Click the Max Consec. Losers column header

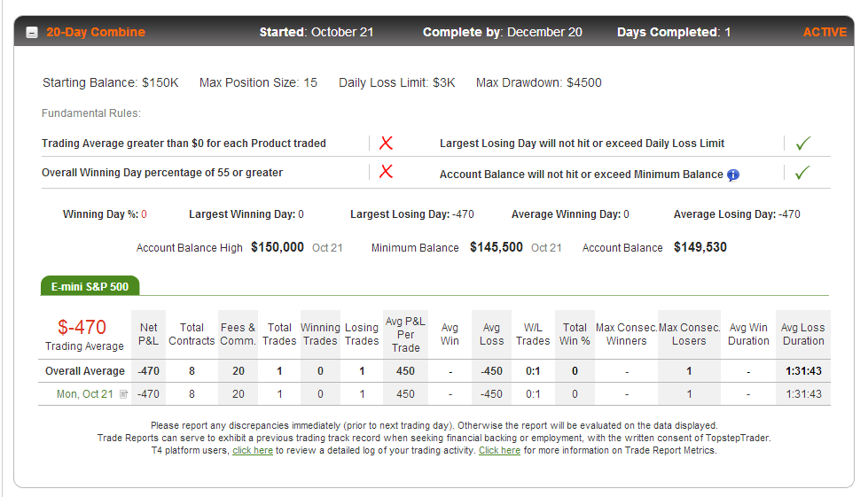[x=689, y=335]
